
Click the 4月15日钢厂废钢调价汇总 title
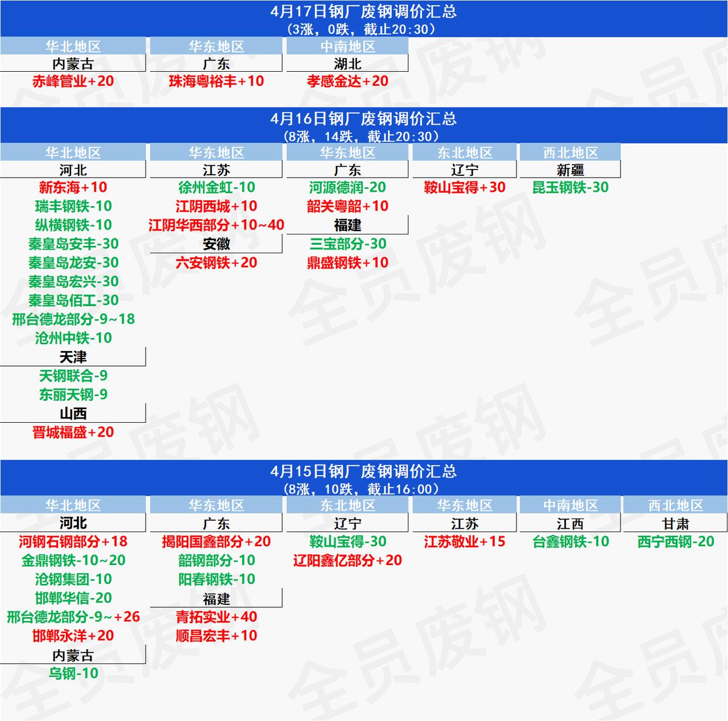pyautogui.click(x=363, y=471)
